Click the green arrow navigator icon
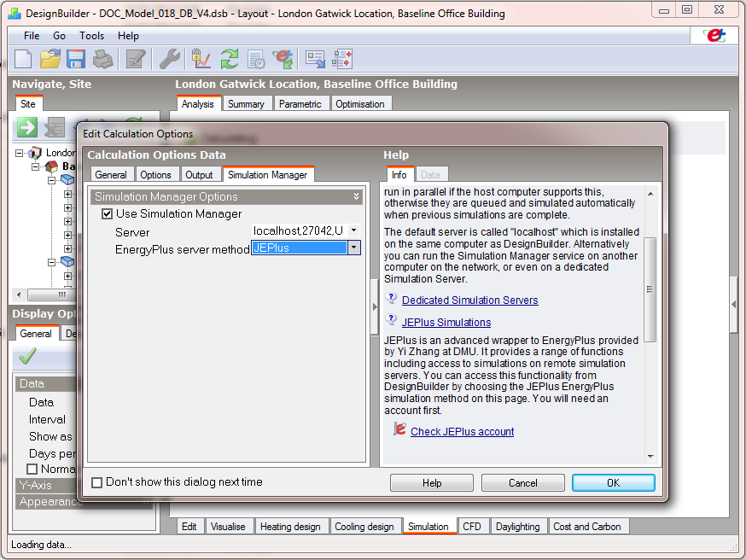Image resolution: width=746 pixels, height=560 pixels. tap(27, 127)
